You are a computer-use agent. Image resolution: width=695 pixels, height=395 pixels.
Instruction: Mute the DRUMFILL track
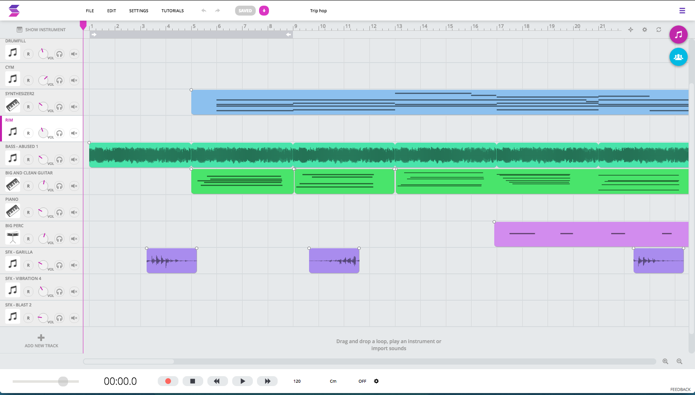[74, 54]
